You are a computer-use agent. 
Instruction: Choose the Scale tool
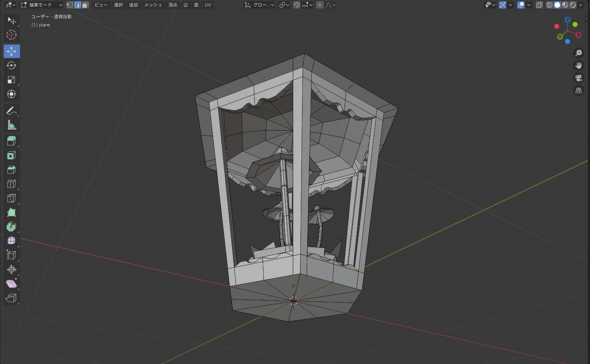point(12,79)
